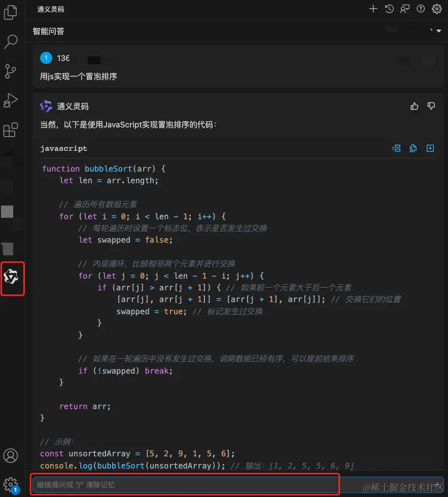448x497 pixels.
Task: Click the line 'if (!swapped) break;'
Action: coord(125,371)
